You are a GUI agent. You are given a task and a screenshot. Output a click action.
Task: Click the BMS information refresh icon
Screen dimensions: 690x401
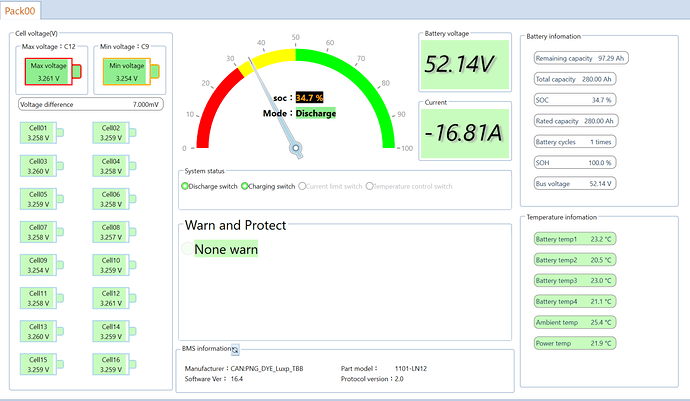click(235, 349)
